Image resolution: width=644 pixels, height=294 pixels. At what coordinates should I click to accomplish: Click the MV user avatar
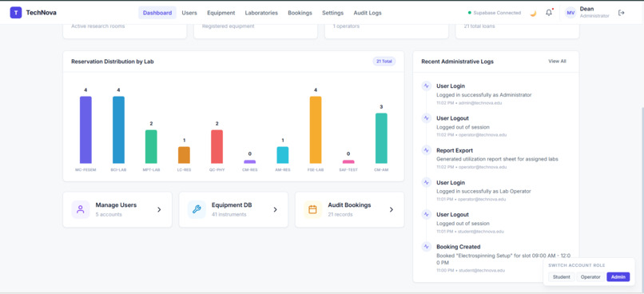coord(570,13)
